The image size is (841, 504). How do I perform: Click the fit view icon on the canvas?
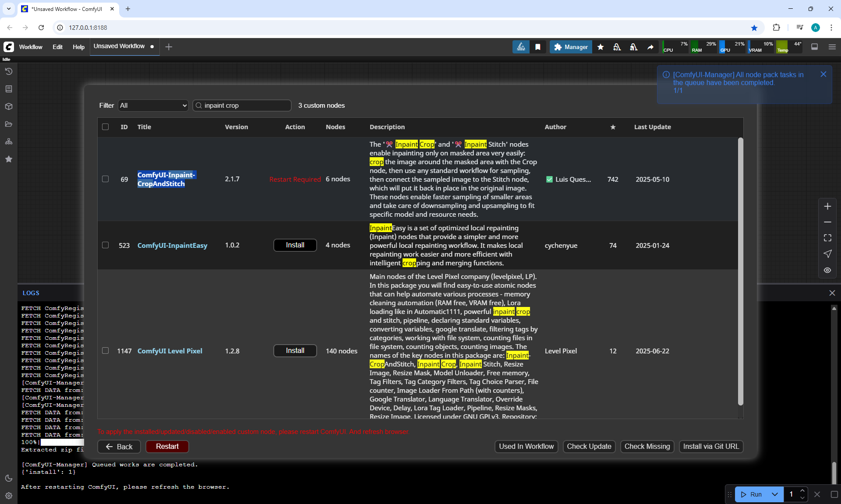[x=827, y=238]
